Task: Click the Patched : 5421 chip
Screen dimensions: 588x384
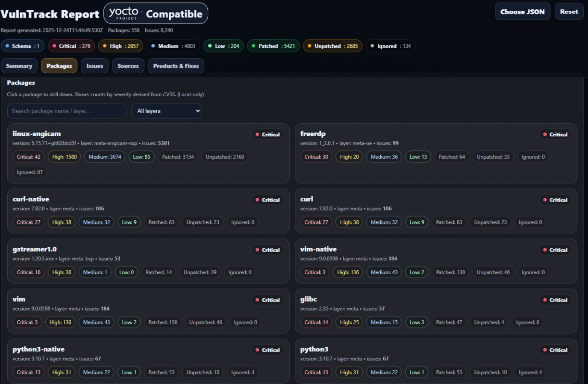Action: click(273, 46)
